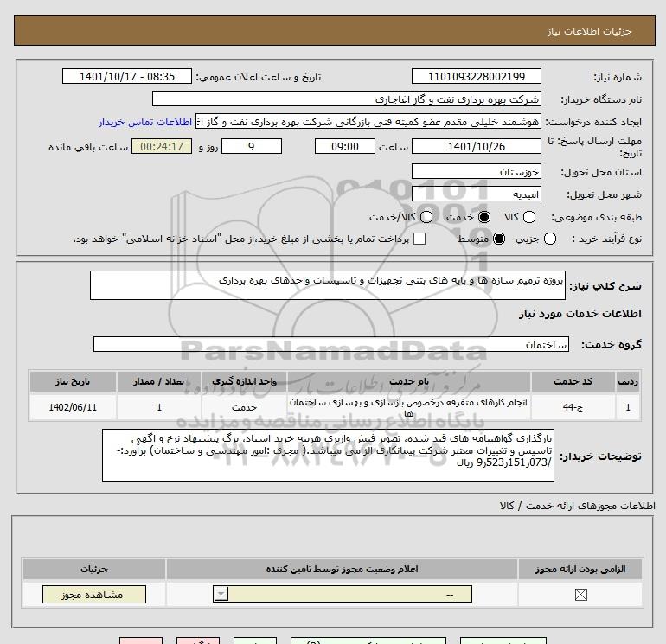Click the نام خدمت column header
Viewport: 666px width, 644px height.
point(408,381)
